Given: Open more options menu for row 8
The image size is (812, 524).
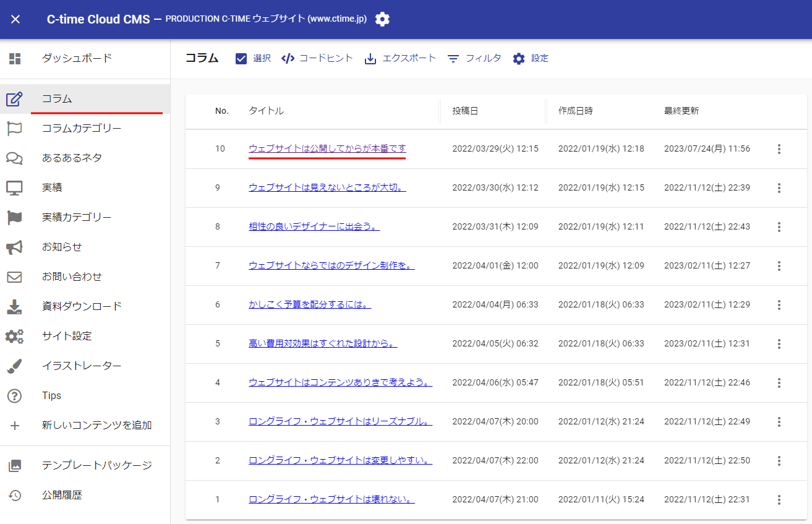Looking at the screenshot, I should pyautogui.click(x=779, y=227).
